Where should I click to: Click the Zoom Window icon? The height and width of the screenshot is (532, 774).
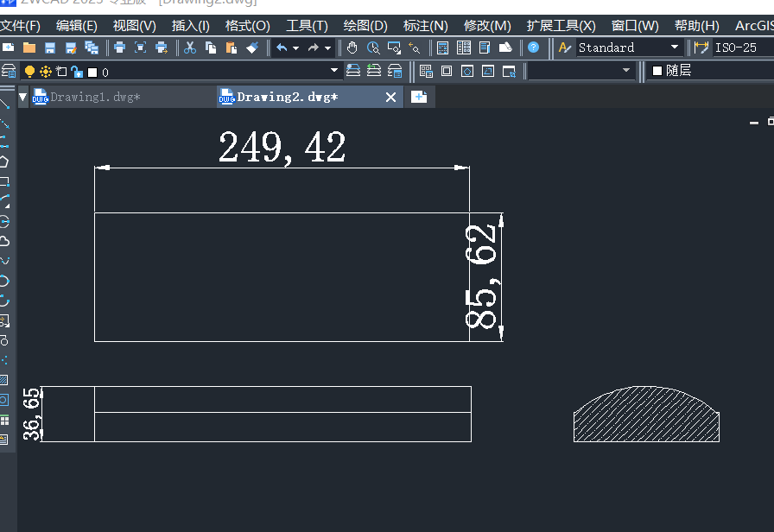coord(394,47)
